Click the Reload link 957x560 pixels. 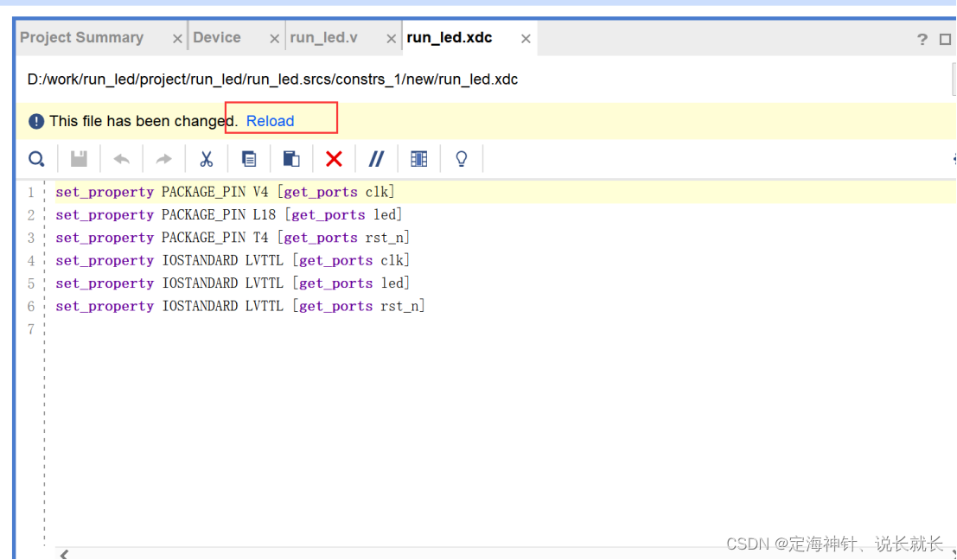pyautogui.click(x=270, y=121)
